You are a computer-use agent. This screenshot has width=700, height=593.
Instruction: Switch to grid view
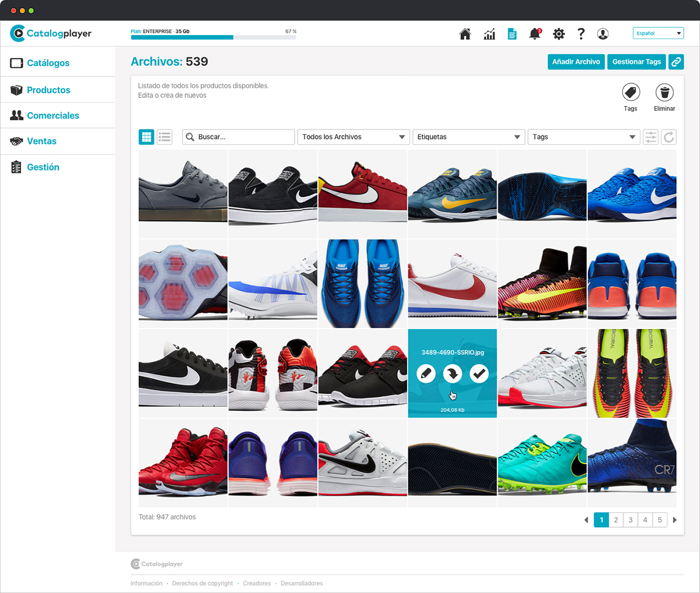pos(146,137)
